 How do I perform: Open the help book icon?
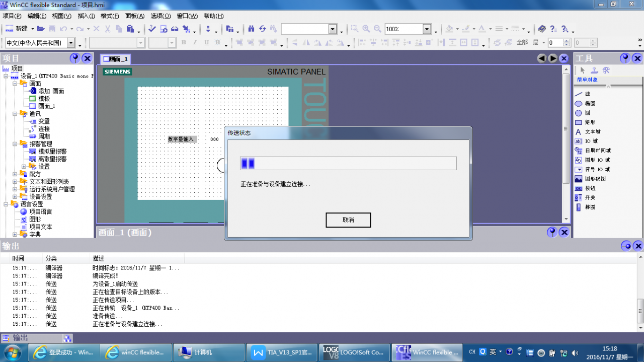tap(542, 29)
